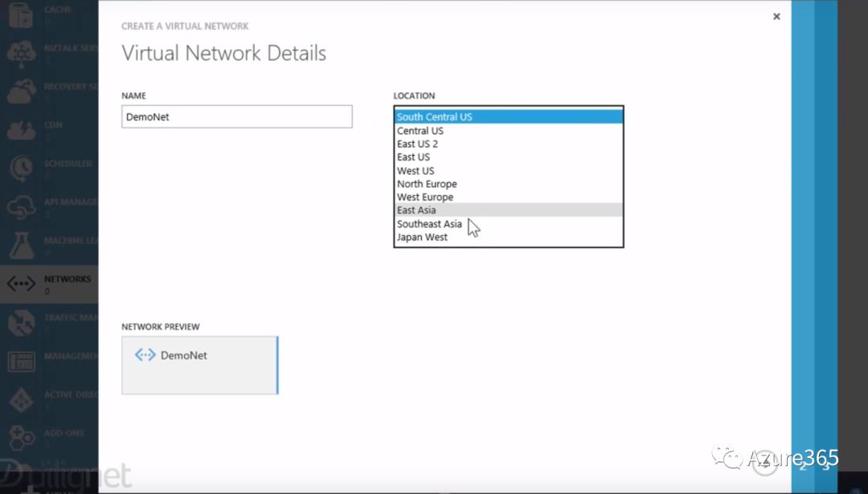Click the DemoNet network preview tile
Image resolution: width=868 pixels, height=494 pixels.
tap(199, 365)
